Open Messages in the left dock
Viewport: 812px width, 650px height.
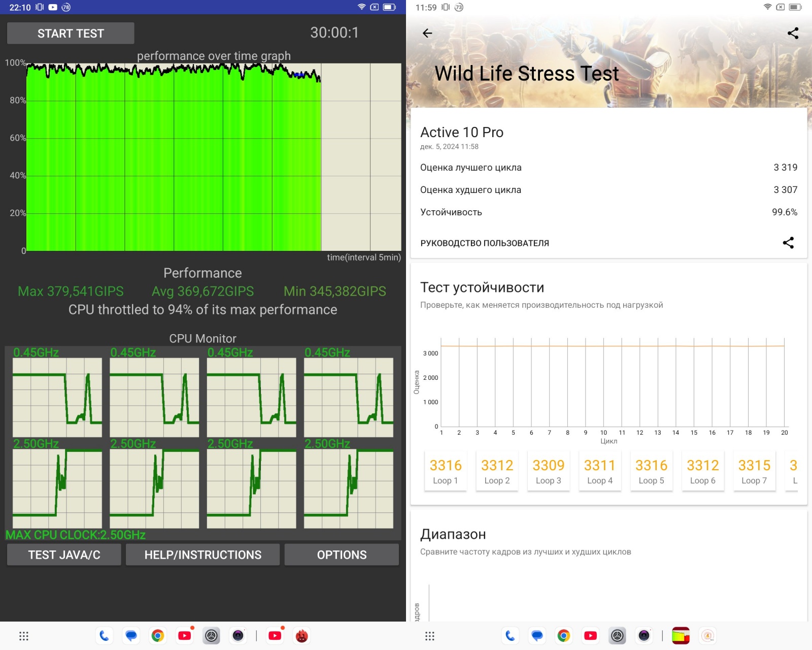point(131,636)
